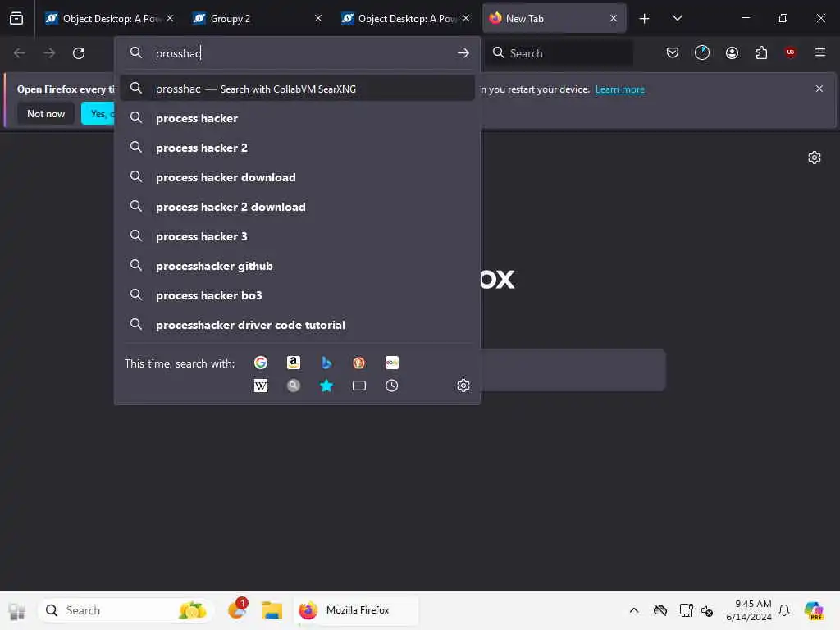Search this time with Wikipedia
The height and width of the screenshot is (630, 840).
click(x=261, y=386)
